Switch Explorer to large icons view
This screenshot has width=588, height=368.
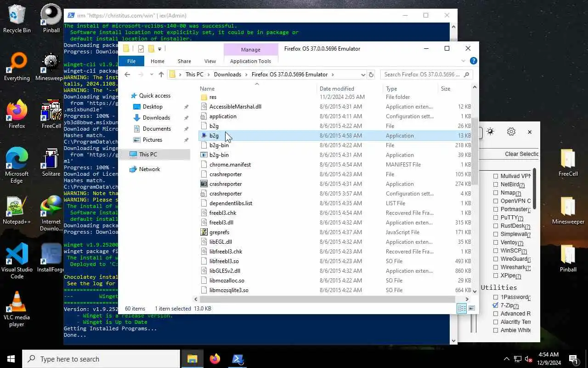click(472, 308)
